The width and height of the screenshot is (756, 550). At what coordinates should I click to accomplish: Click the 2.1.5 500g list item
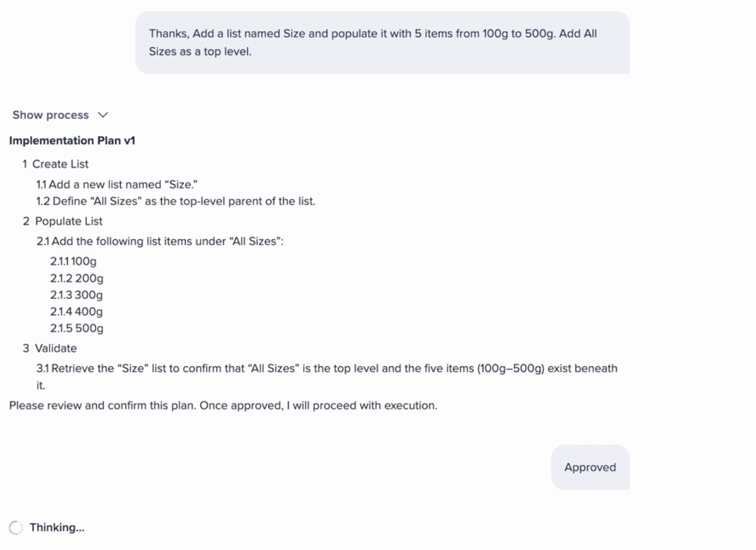[76, 328]
